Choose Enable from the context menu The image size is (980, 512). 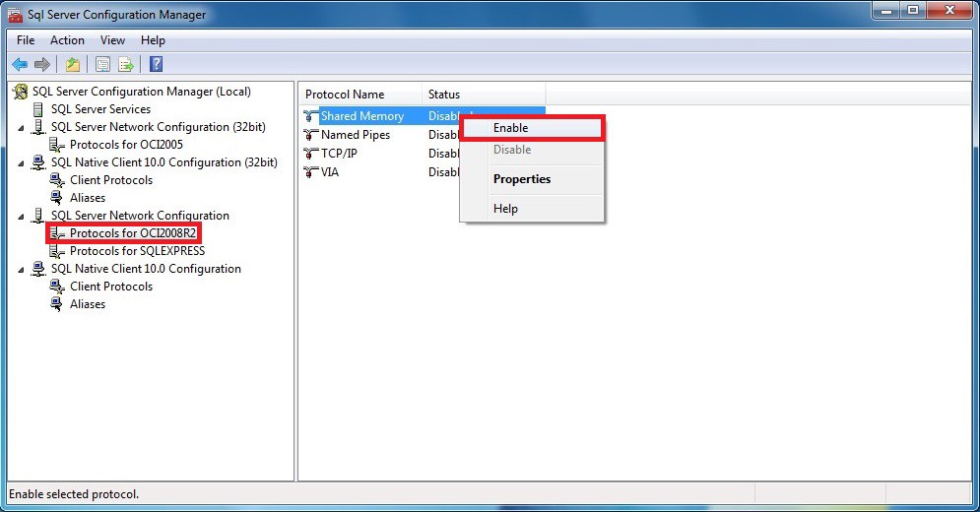(511, 128)
